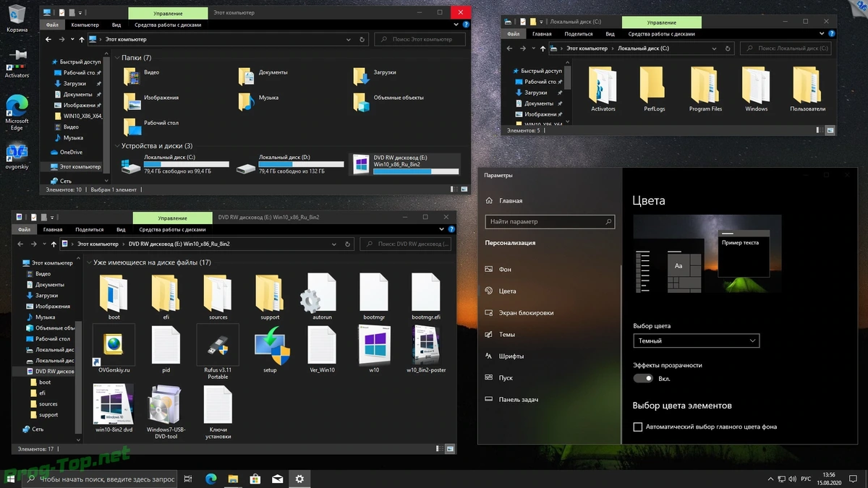Select the OVGorskiy.ru shortcut file
868x488 pixels.
pyautogui.click(x=114, y=349)
